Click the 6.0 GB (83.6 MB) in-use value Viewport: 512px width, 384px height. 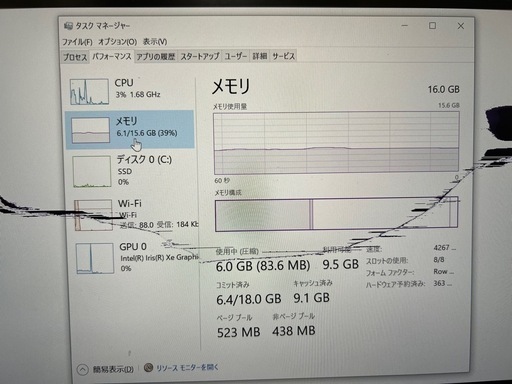tap(263, 266)
